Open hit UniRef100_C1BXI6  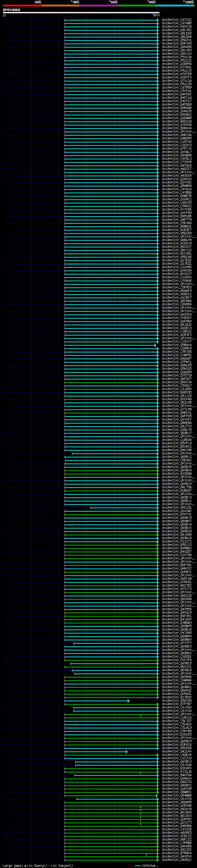pyautogui.click(x=177, y=718)
